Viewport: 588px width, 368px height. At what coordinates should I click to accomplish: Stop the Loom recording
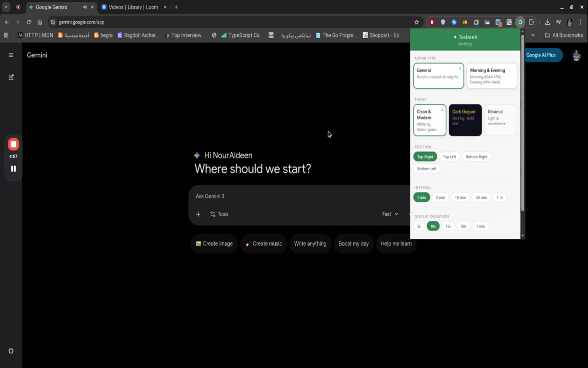point(13,144)
